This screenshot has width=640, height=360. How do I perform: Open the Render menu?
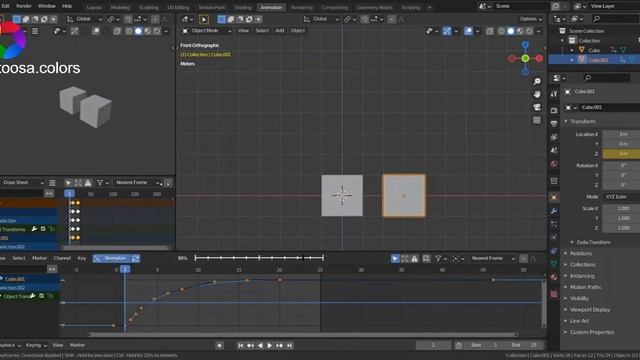[24, 6]
